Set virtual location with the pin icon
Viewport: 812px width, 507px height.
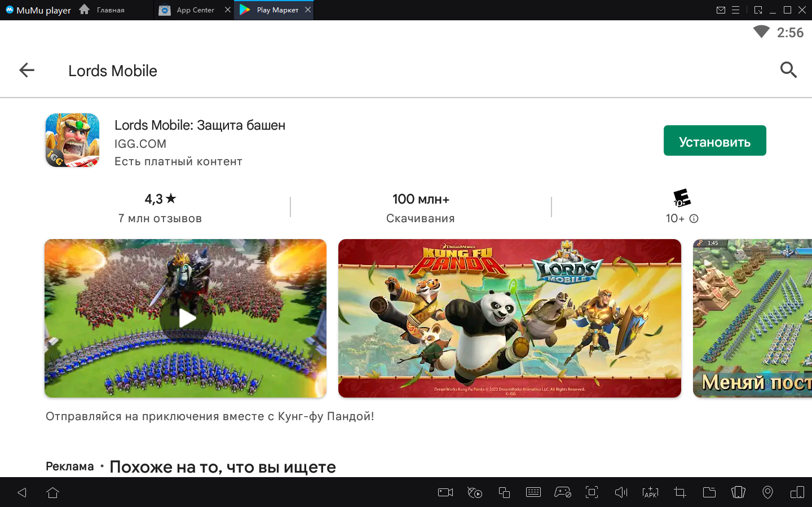coord(767,492)
